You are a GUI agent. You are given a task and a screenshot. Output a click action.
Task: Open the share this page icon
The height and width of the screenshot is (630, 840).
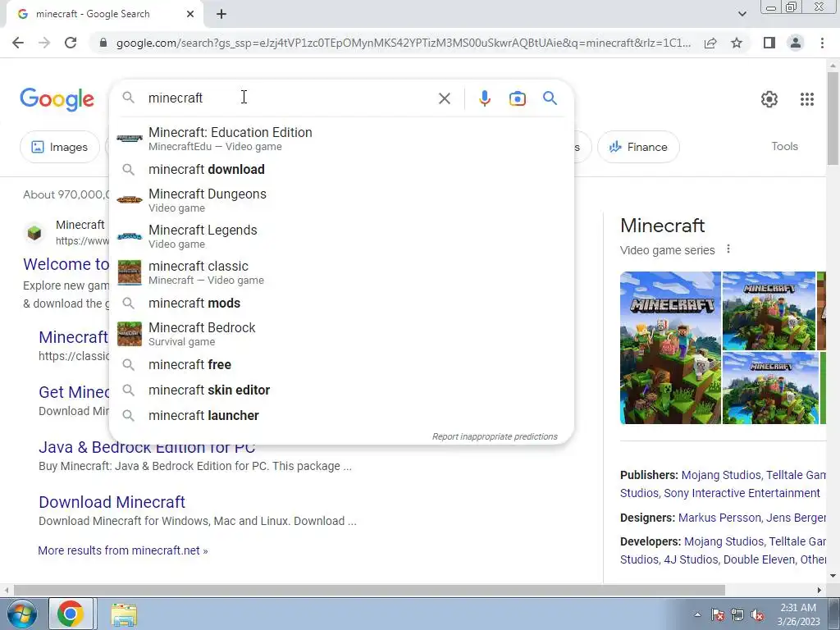[710, 43]
